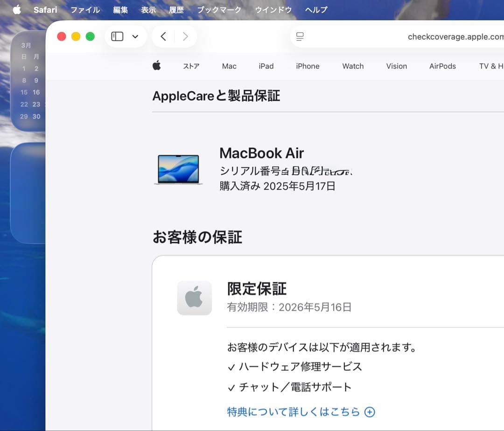504x431 pixels.
Task: Open the ウインドウ menu
Action: [x=273, y=9]
